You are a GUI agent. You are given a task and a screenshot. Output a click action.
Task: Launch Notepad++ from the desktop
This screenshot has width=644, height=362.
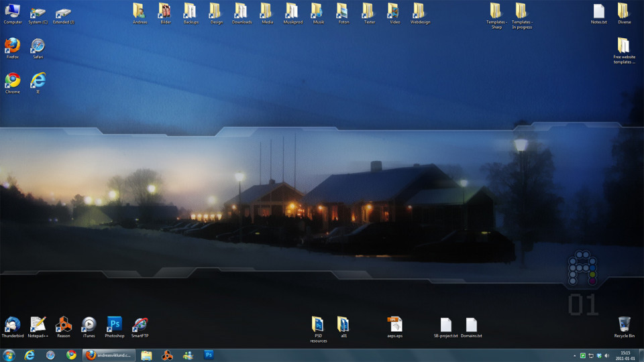[x=38, y=327]
